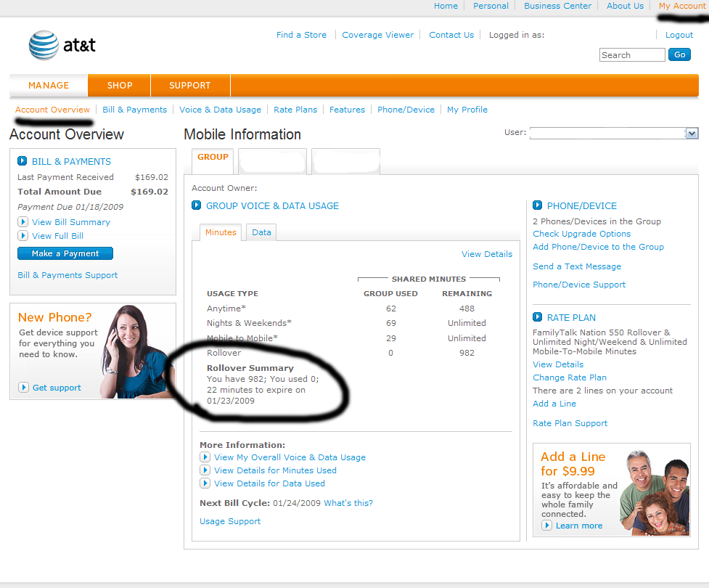709x588 pixels.
Task: Click the Add a Line family promo image
Action: click(x=654, y=492)
